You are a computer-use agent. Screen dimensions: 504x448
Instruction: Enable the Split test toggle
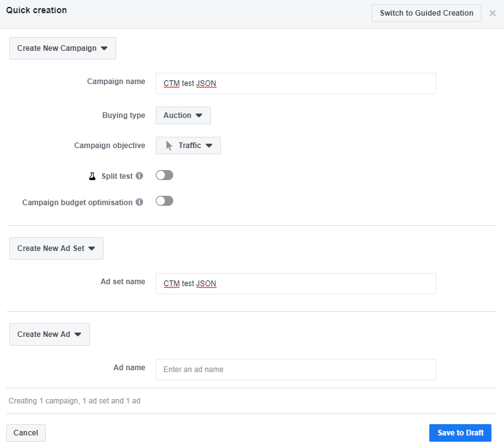[x=164, y=175]
